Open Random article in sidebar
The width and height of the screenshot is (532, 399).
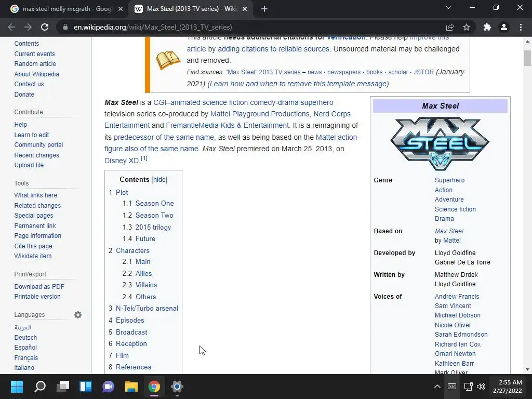(35, 64)
